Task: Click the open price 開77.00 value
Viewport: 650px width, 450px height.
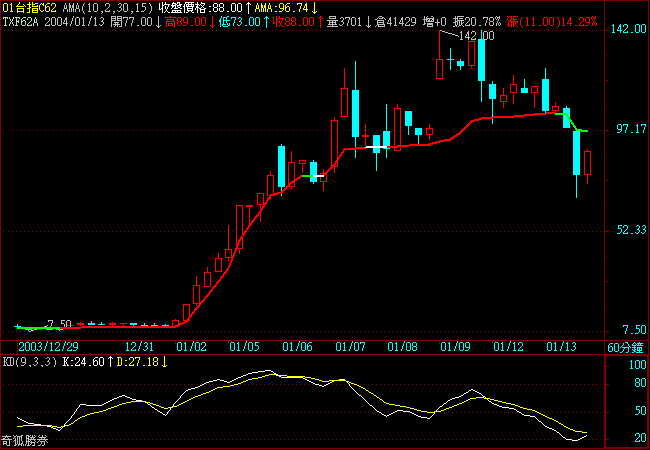Action: tap(136, 22)
